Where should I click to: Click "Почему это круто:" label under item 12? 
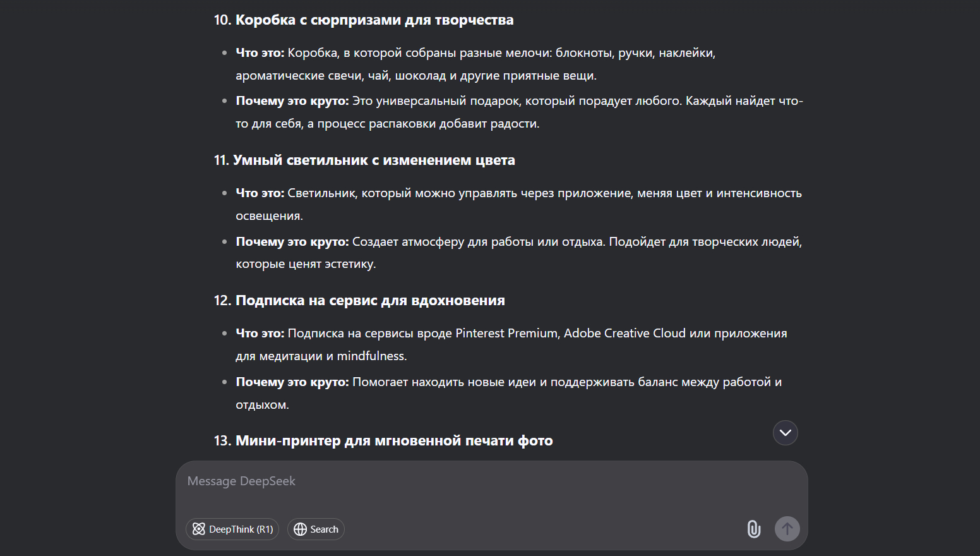tap(292, 382)
